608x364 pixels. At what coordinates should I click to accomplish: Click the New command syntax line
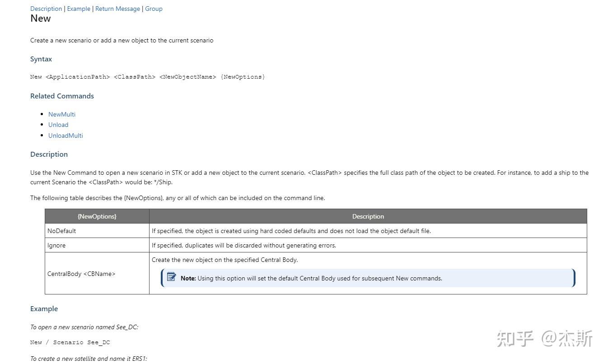(x=147, y=77)
